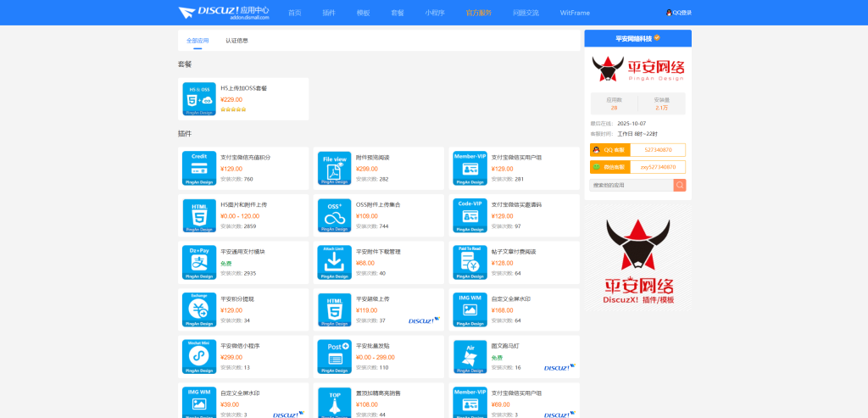Click the QQ登录 link
Screen dimensions: 868x418
click(679, 13)
